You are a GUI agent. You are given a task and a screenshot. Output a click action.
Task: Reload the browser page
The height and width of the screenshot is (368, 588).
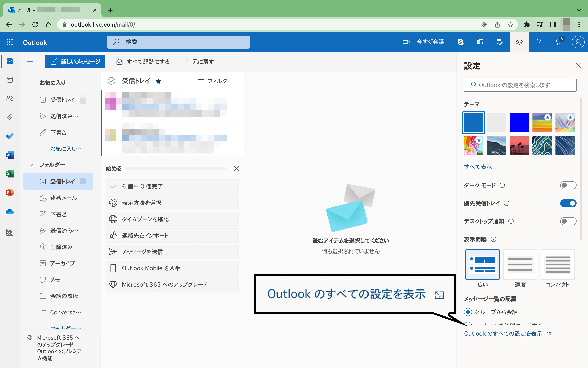tap(35, 25)
